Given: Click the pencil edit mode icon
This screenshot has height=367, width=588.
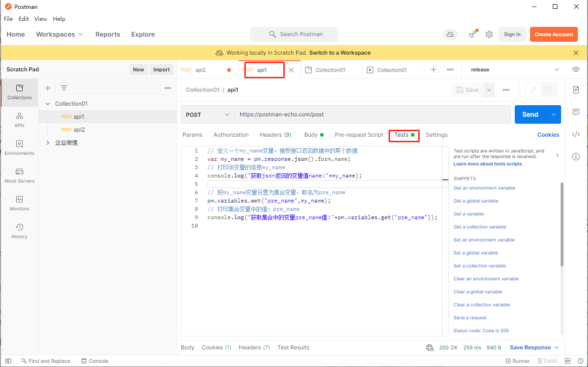Looking at the screenshot, I should tap(533, 90).
